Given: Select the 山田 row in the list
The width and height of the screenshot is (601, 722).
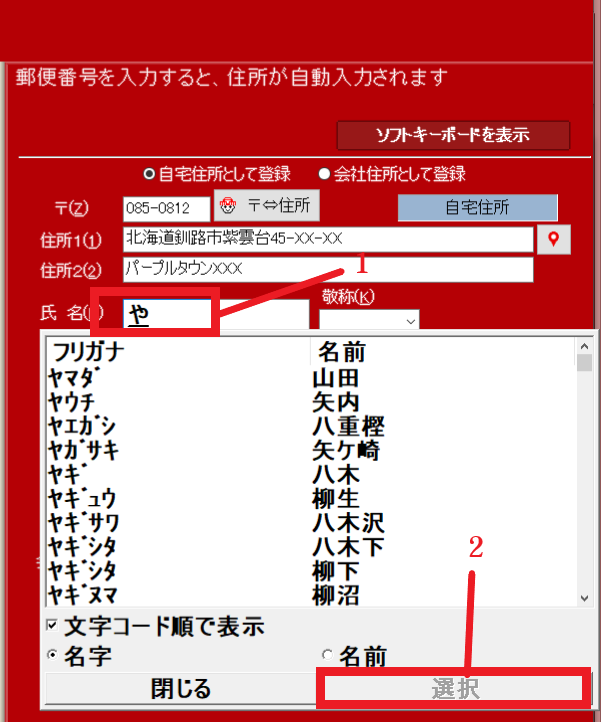Looking at the screenshot, I should click(x=311, y=379).
